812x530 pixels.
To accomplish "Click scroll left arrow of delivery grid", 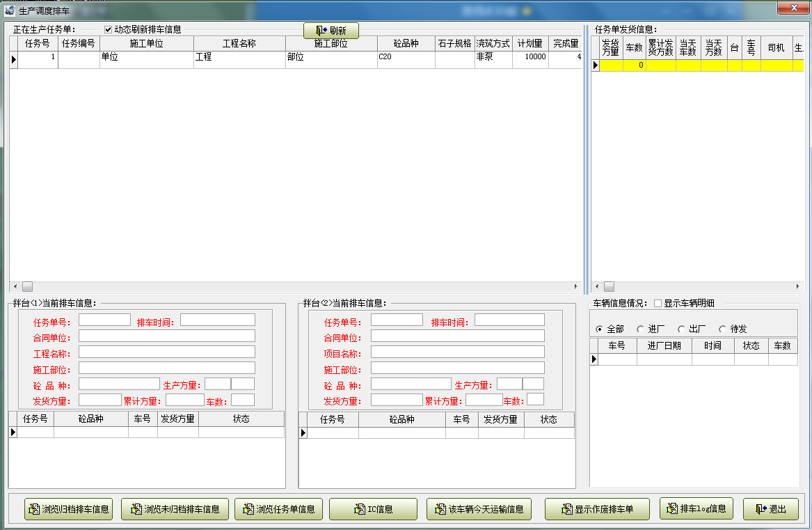I will tap(597, 287).
